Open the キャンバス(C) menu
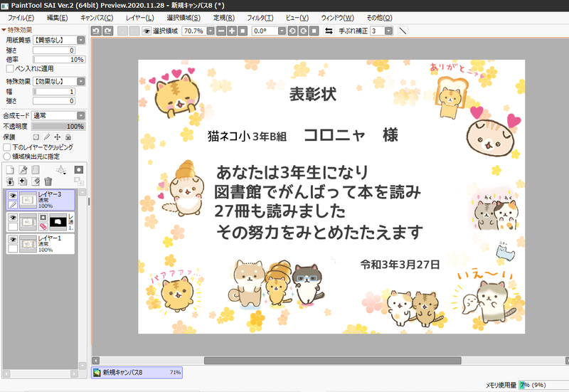The image size is (569, 392). pos(97,18)
